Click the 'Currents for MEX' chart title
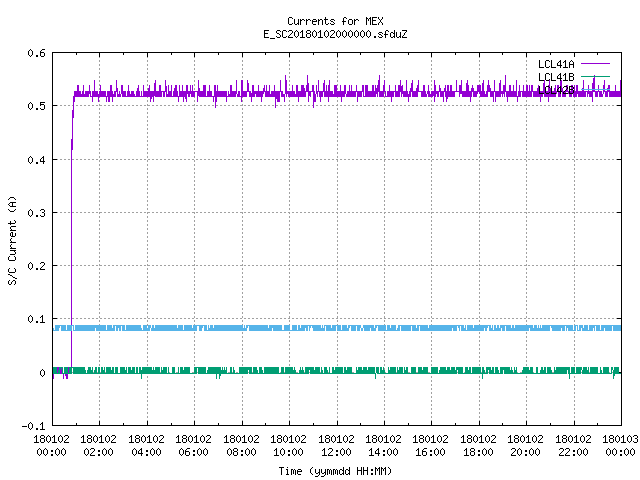640x480 pixels. (335, 21)
